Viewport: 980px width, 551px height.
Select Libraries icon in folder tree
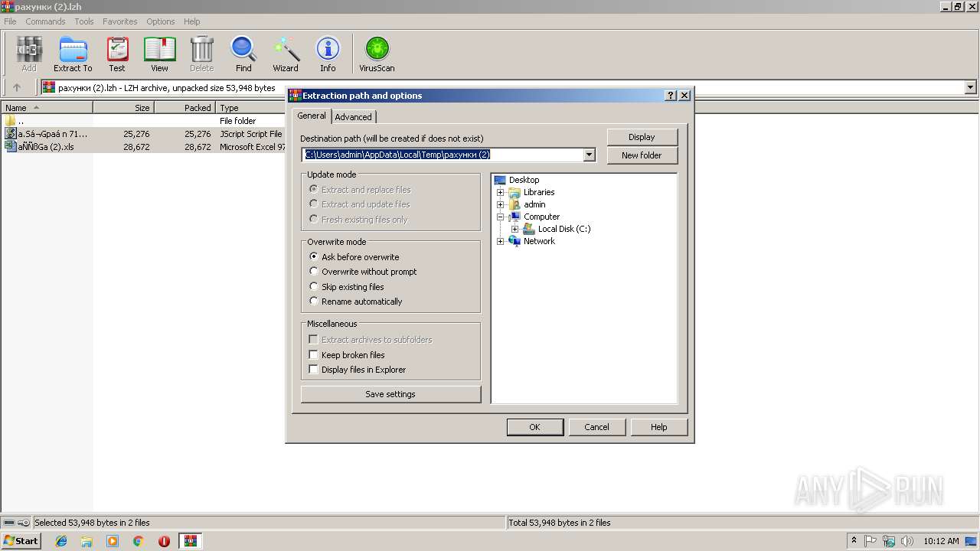click(514, 192)
